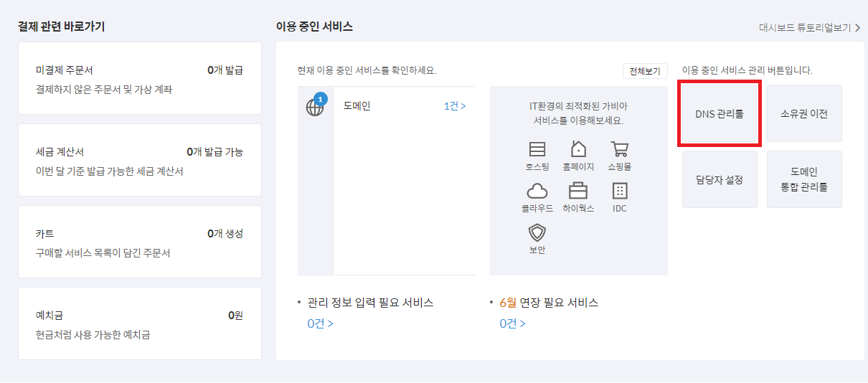Click the globe domain icon
Viewport: 868px width, 383px height.
tap(314, 108)
